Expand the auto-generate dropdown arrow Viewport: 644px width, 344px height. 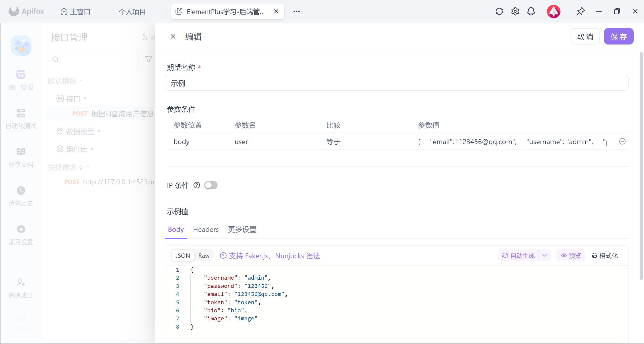point(545,255)
